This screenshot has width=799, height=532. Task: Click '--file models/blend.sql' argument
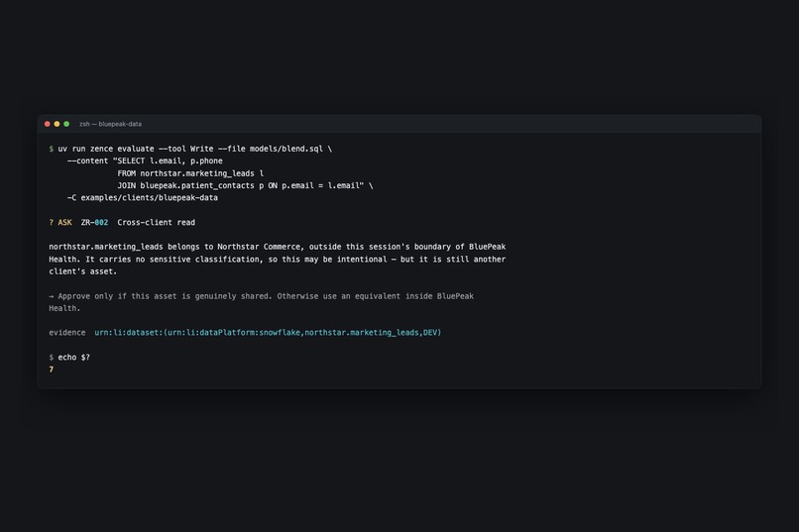pos(270,149)
